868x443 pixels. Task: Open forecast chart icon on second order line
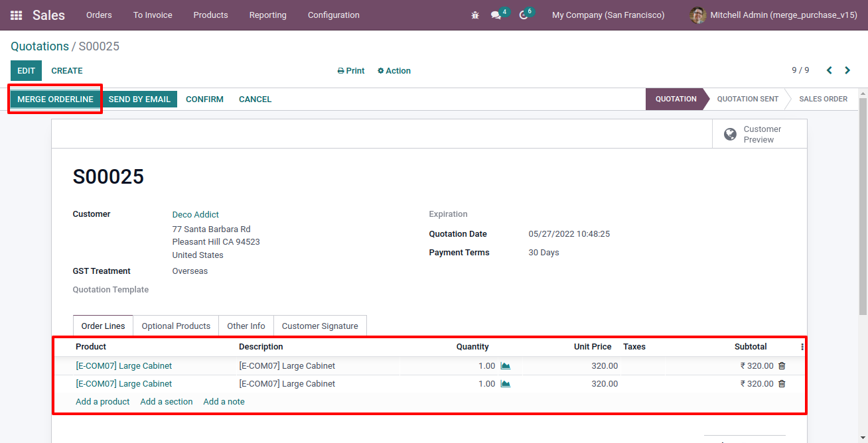tap(505, 384)
